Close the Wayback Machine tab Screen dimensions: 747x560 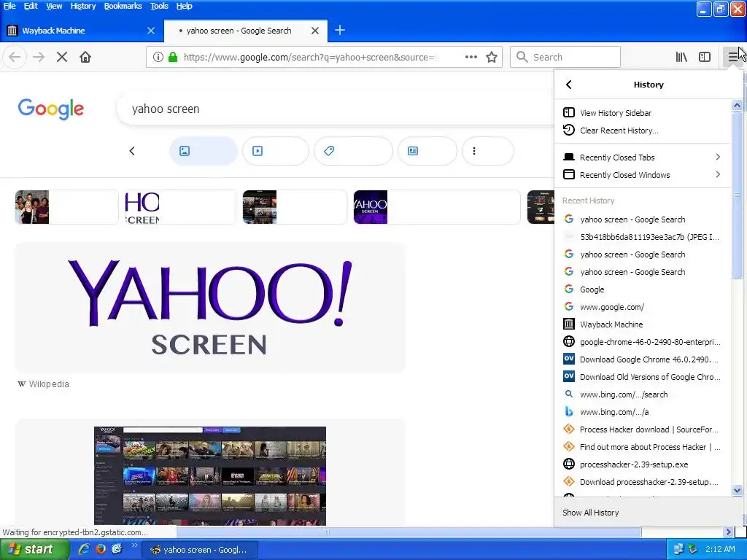(151, 31)
